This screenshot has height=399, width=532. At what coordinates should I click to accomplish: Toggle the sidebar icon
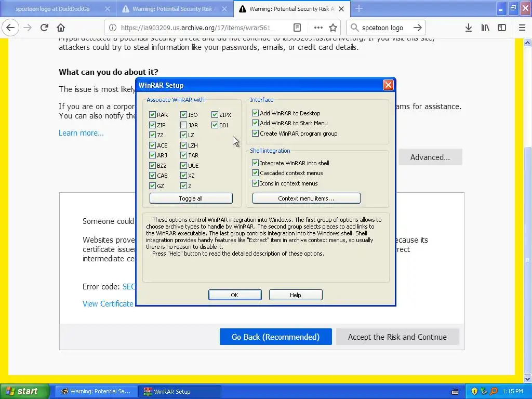click(x=502, y=28)
